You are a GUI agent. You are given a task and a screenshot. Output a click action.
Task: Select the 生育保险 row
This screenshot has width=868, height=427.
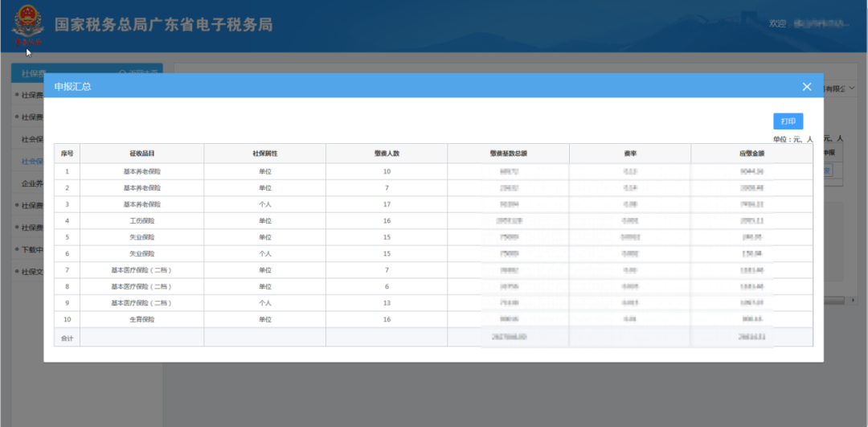tap(433, 319)
